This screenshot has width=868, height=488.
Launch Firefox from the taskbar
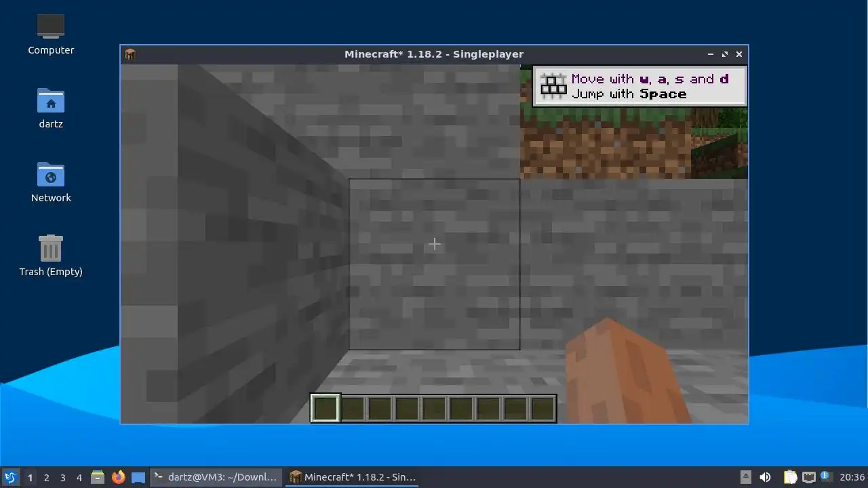(118, 477)
